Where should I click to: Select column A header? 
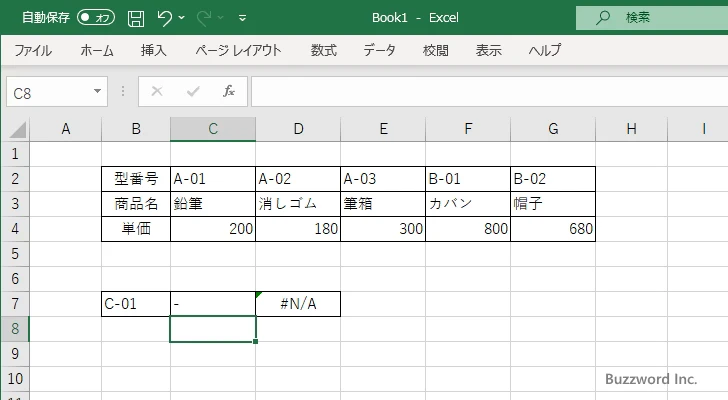(x=65, y=129)
